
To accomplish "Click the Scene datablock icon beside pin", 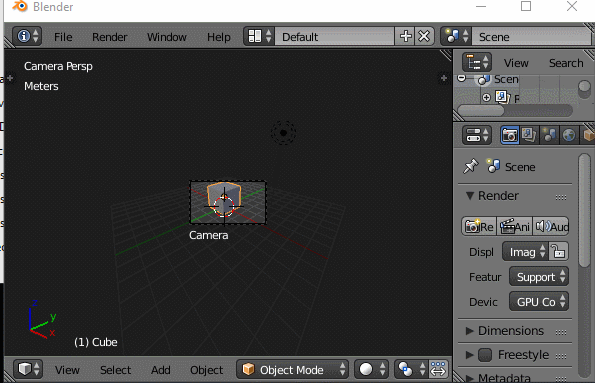I will pos(493,166).
